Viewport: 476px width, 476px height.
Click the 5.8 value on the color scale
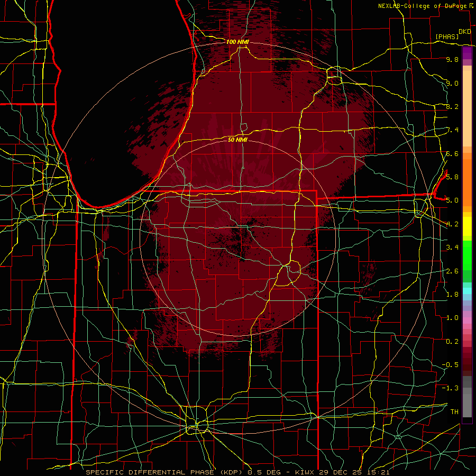[452, 177]
